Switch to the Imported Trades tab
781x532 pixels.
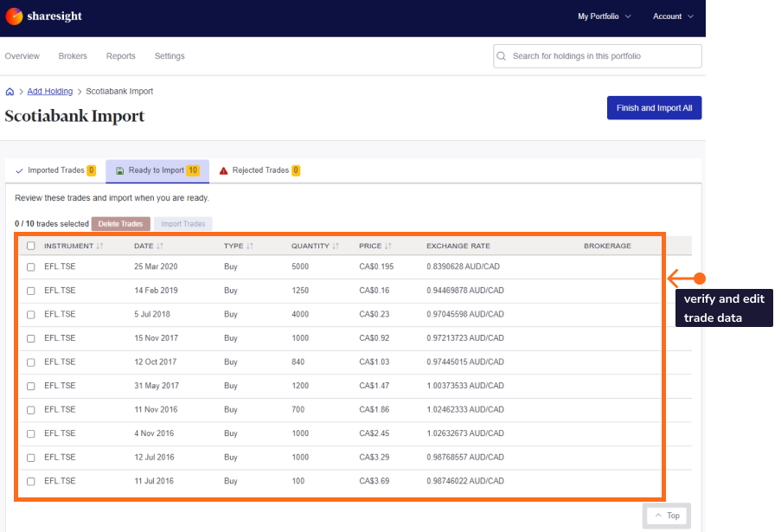tap(55, 170)
